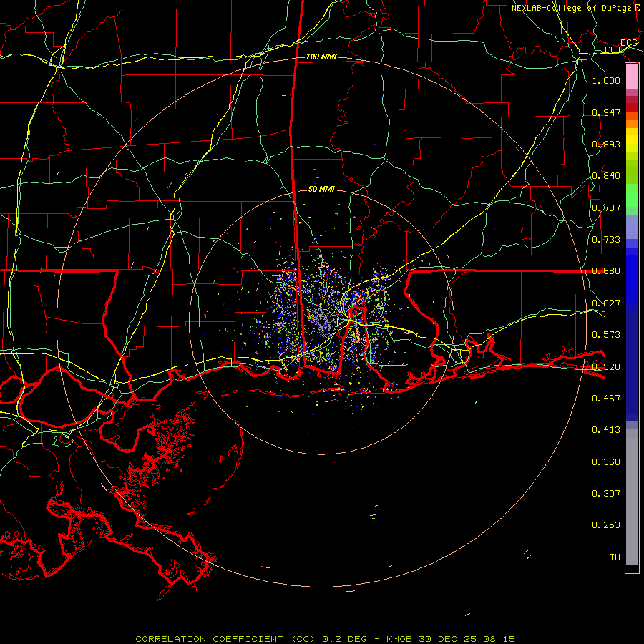Click the 0.307 scale label
The height and width of the screenshot is (644, 644).
click(606, 494)
